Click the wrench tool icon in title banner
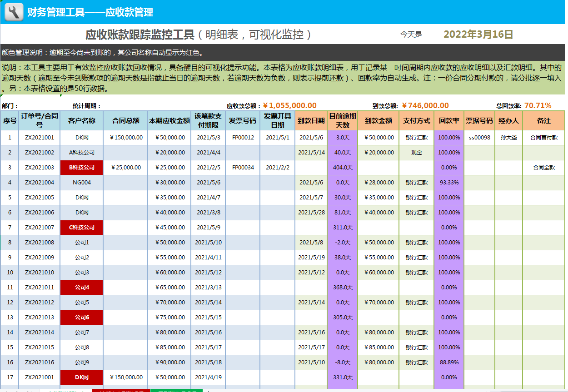Image resolution: width=568 pixels, height=392 pixels. tap(14, 12)
